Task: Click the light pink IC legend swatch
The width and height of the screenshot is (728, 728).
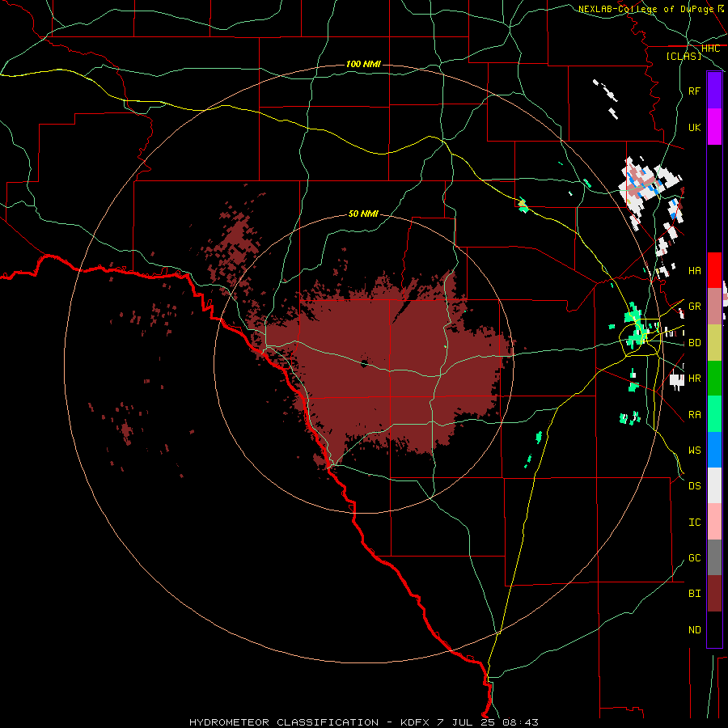Action: [714, 522]
